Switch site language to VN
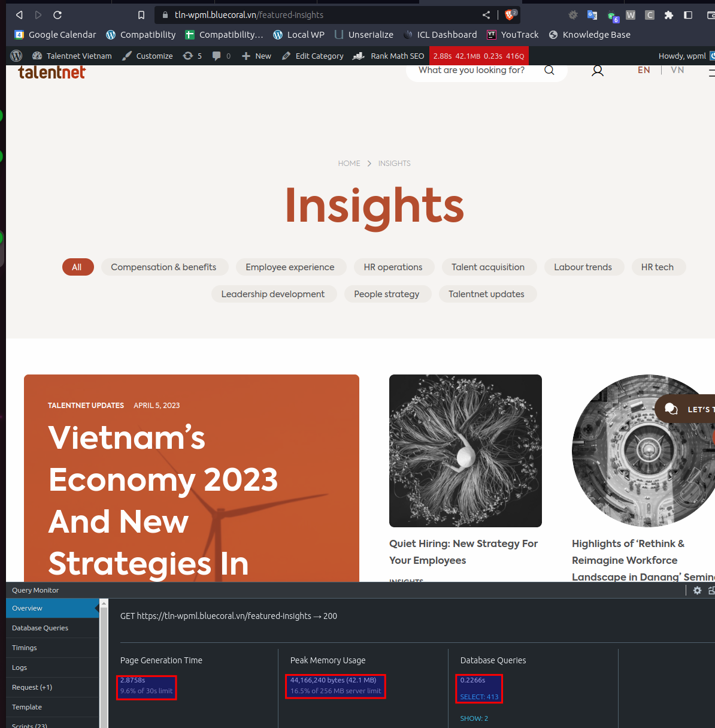This screenshot has height=728, width=715. click(677, 70)
